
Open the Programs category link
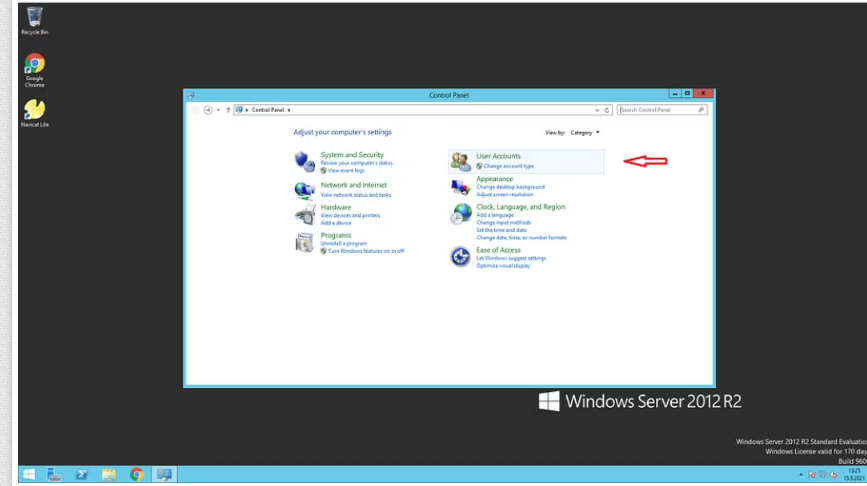click(336, 236)
